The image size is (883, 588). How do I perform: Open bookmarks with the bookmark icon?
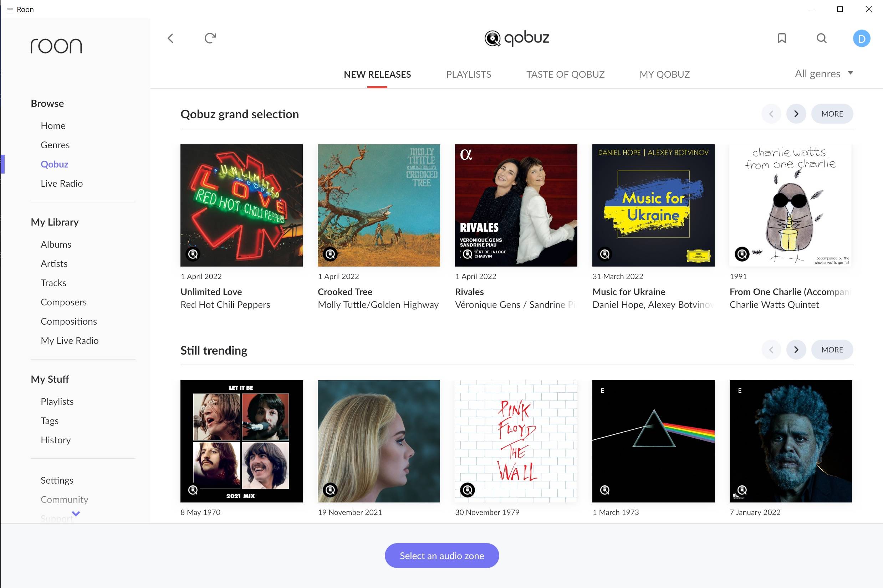pos(782,38)
